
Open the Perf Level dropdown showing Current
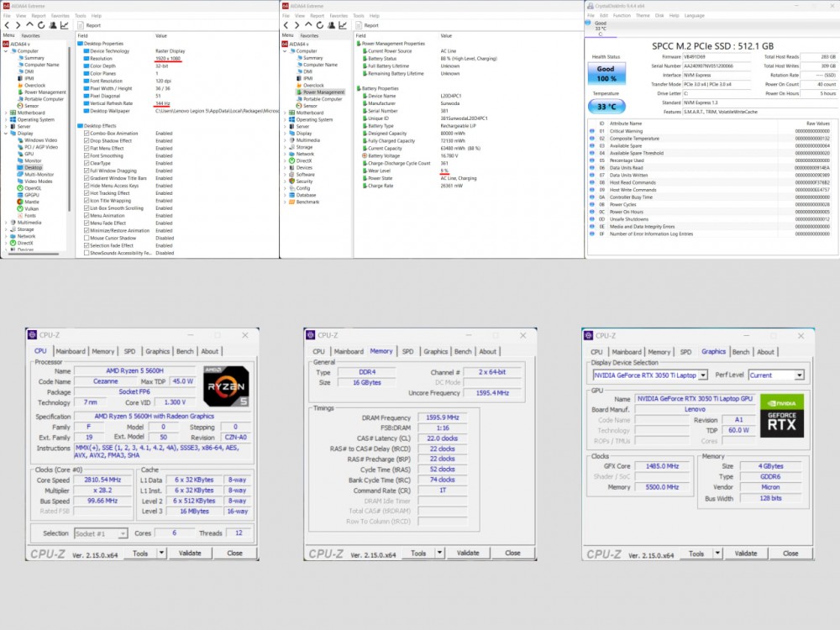tap(776, 375)
